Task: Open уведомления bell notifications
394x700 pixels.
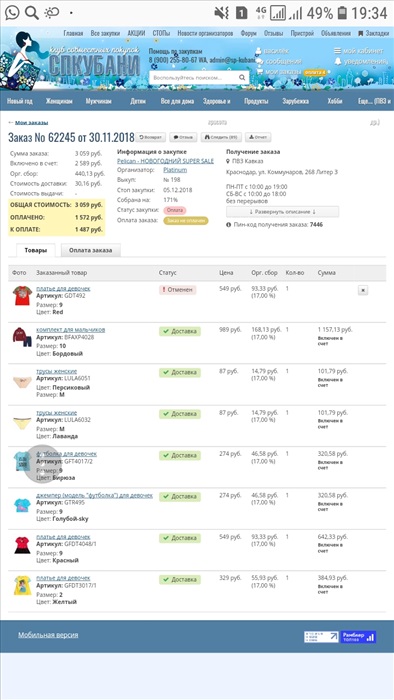Action: [x=338, y=61]
